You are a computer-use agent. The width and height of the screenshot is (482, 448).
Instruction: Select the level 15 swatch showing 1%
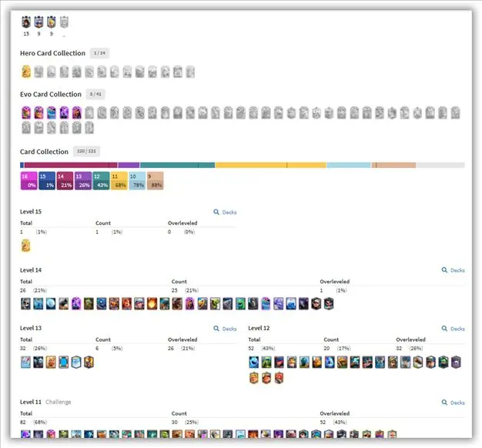47,181
